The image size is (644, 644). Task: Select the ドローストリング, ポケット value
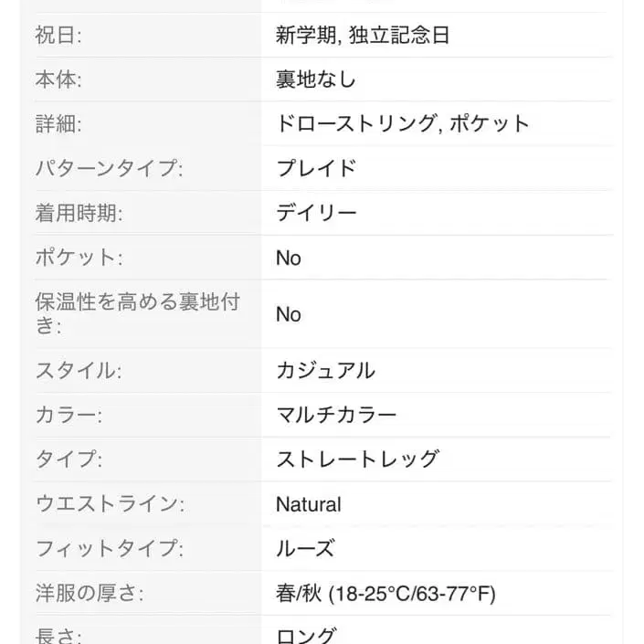pyautogui.click(x=402, y=124)
